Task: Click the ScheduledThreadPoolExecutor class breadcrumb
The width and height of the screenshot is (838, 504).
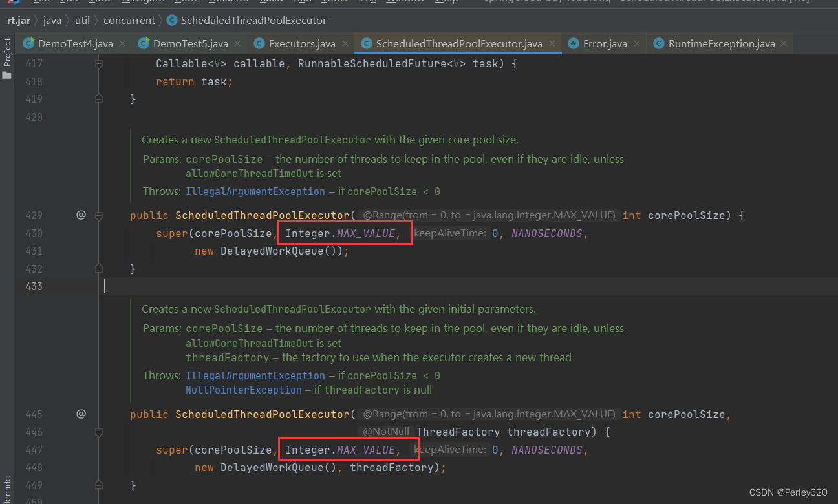Action: 246,20
